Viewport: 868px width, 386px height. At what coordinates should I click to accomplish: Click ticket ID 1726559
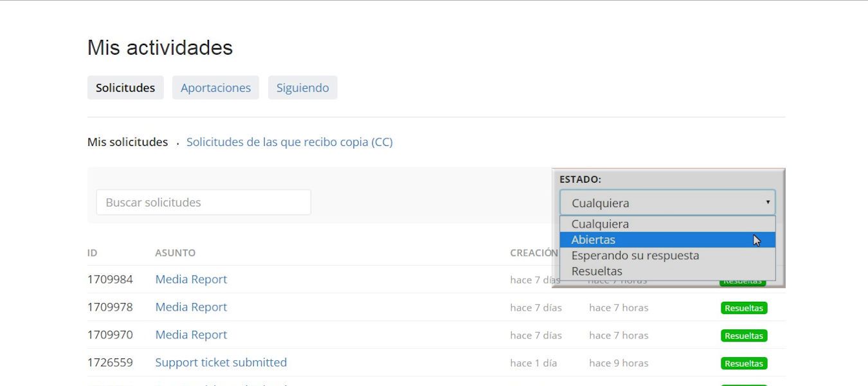(110, 362)
